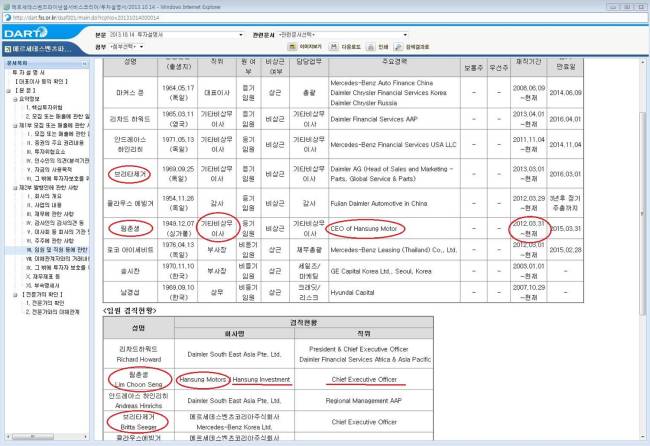650x446 pixels.
Task: Collapse the 제2부 발행인에 관한 사항 node
Action: point(15,188)
